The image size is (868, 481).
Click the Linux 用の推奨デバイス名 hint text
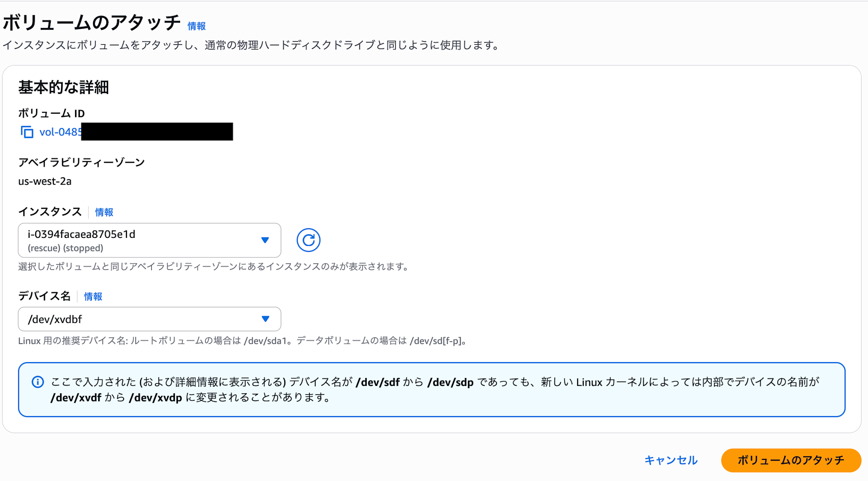click(242, 341)
